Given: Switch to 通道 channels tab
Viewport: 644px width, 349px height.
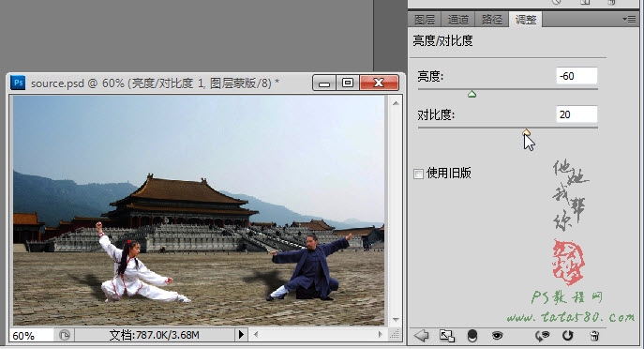Looking at the screenshot, I should (x=458, y=20).
